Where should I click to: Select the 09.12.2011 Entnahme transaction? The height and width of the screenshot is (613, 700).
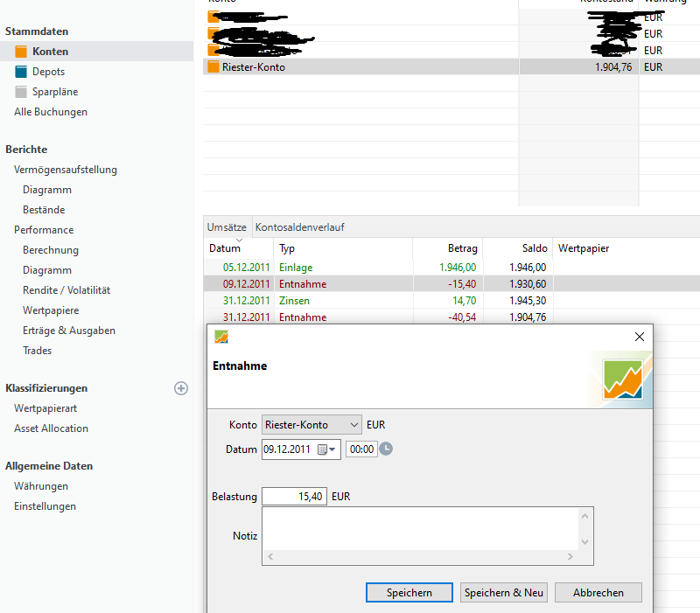pos(451,283)
